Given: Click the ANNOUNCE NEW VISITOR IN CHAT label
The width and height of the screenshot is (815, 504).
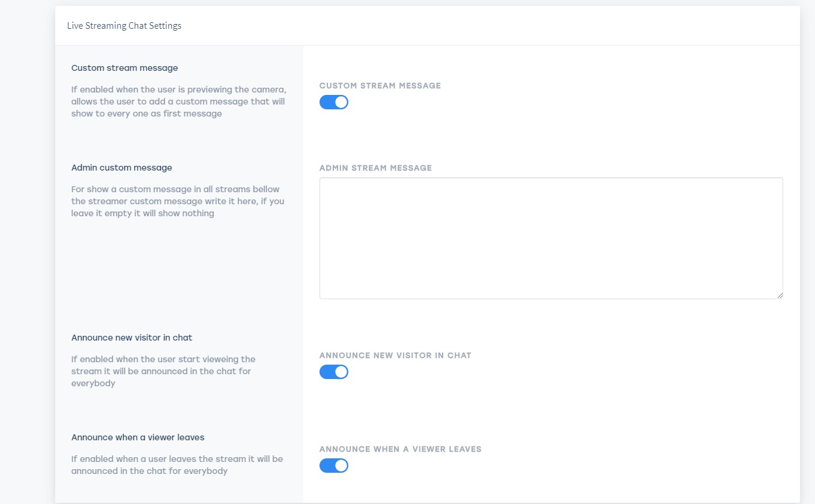Looking at the screenshot, I should click(395, 356).
